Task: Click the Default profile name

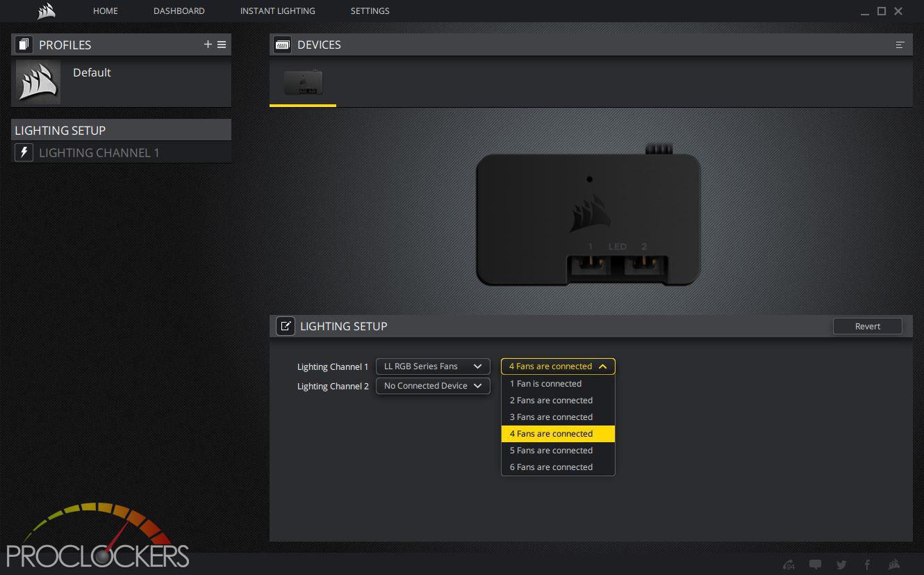Action: tap(92, 72)
